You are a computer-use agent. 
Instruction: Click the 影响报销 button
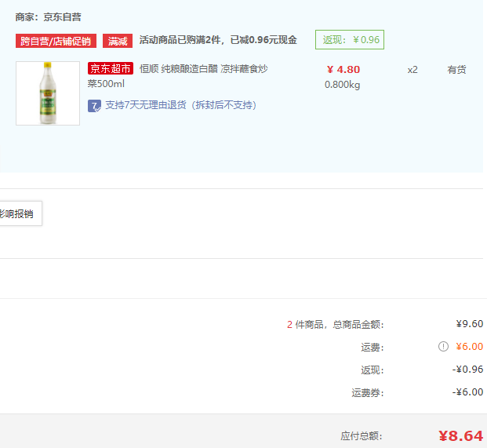(20, 213)
